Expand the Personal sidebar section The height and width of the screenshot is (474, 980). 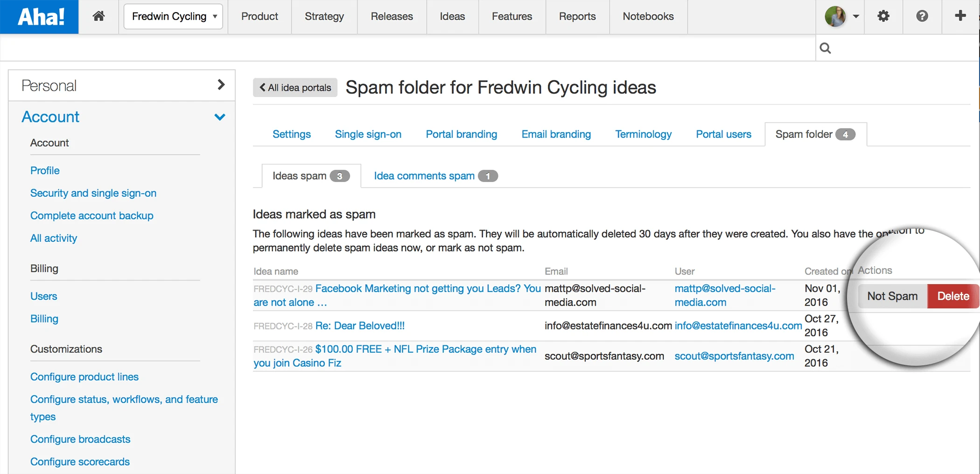point(122,85)
